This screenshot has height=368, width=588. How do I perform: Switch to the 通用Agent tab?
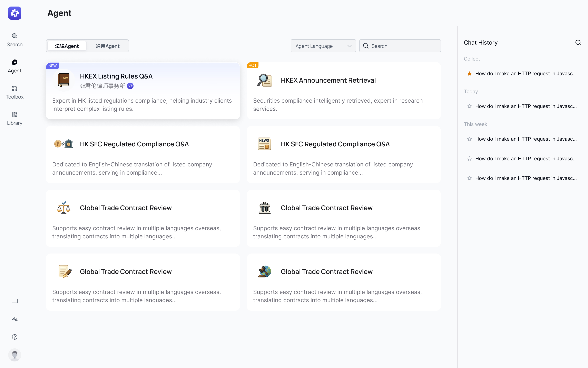[107, 46]
